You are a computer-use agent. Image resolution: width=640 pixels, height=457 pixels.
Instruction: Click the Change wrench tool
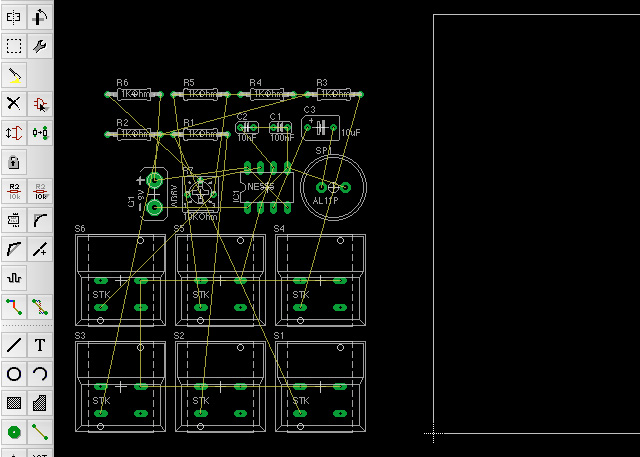[x=40, y=46]
